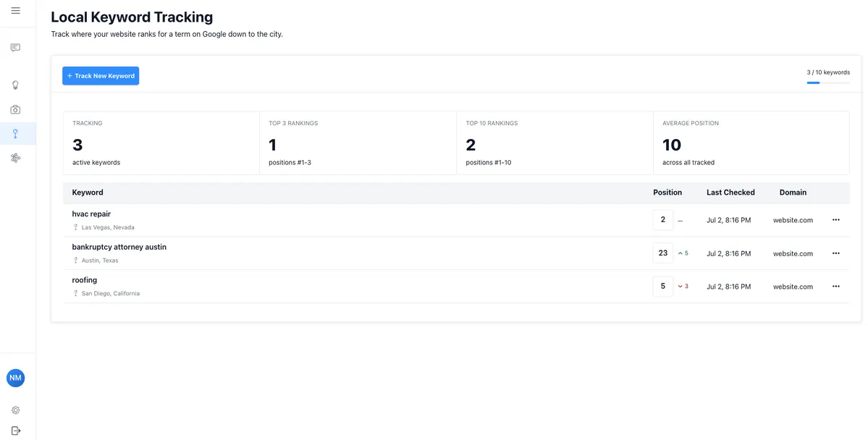
Task: Click the location pin icon beside Las Vegas
Action: click(76, 227)
